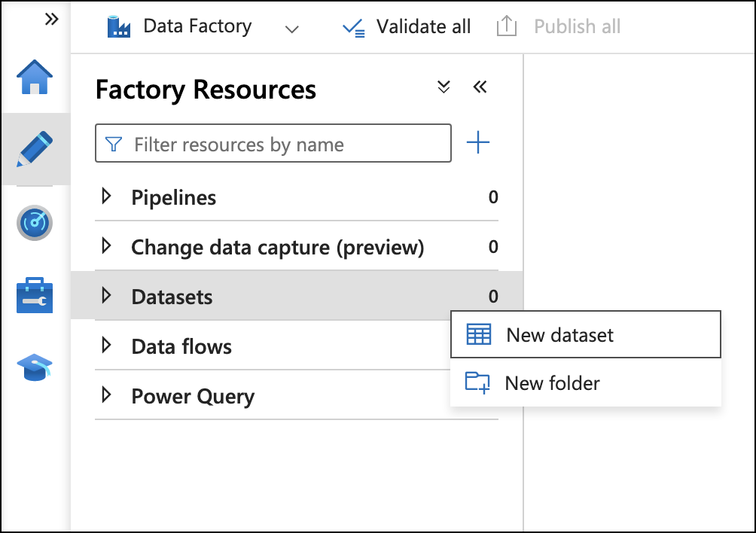Image resolution: width=756 pixels, height=533 pixels.
Task: Open the Home icon in sidebar
Action: [35, 78]
